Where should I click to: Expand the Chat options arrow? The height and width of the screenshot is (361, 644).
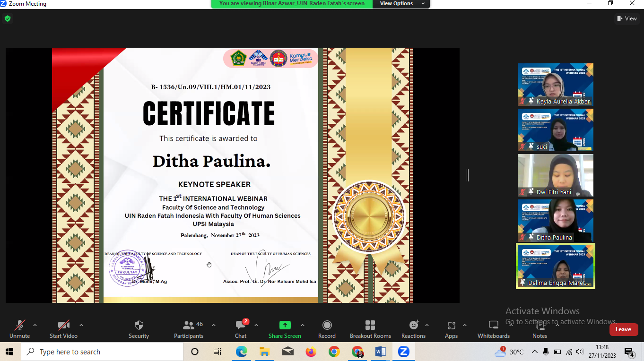click(x=256, y=325)
